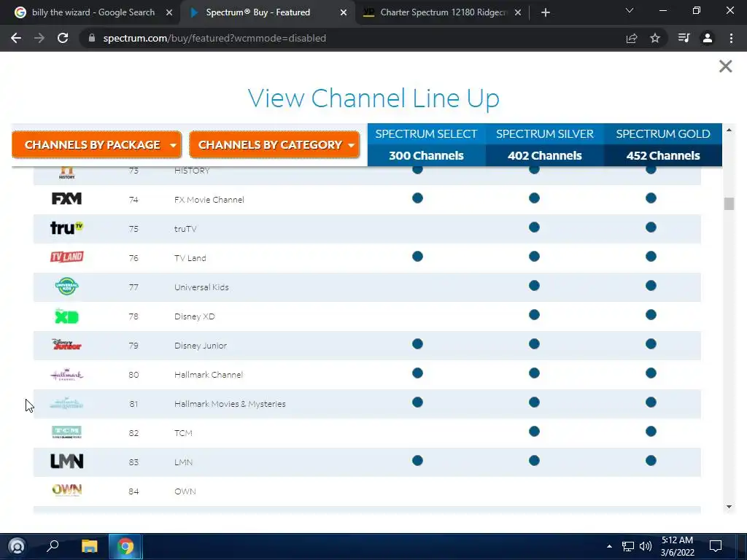Open File Explorer from taskbar
This screenshot has width=747, height=560.
89,545
